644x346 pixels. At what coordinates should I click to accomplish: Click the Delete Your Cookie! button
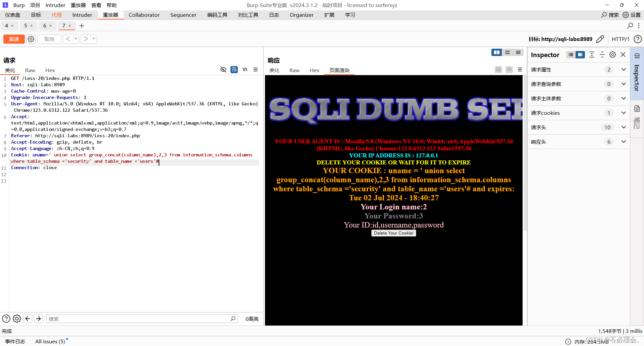coord(393,233)
